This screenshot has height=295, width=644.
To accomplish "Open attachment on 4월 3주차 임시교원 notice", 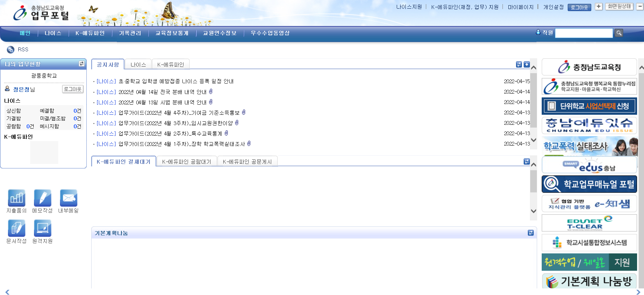I will coord(237,123).
